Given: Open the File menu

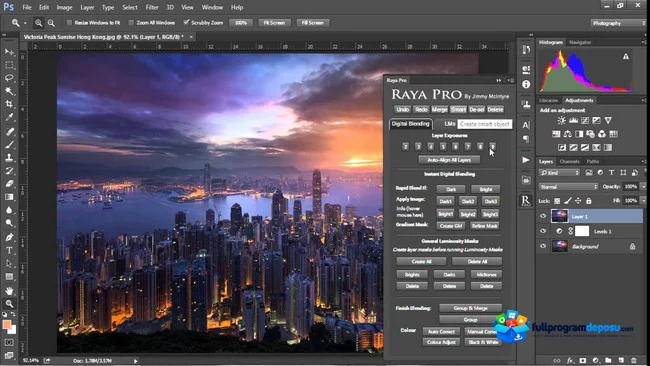Looking at the screenshot, I should coord(27,7).
